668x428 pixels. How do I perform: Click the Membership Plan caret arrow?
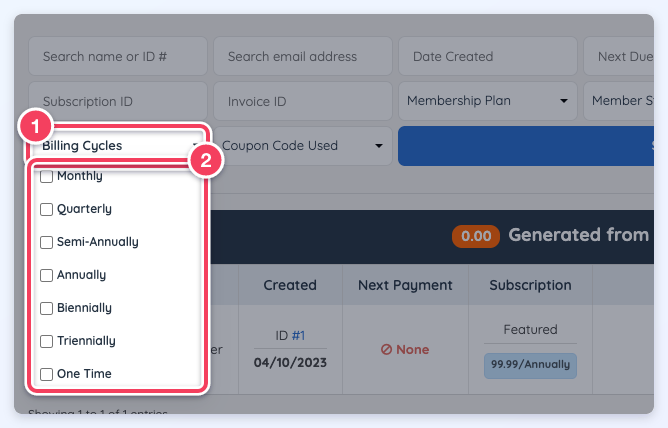pyautogui.click(x=564, y=101)
